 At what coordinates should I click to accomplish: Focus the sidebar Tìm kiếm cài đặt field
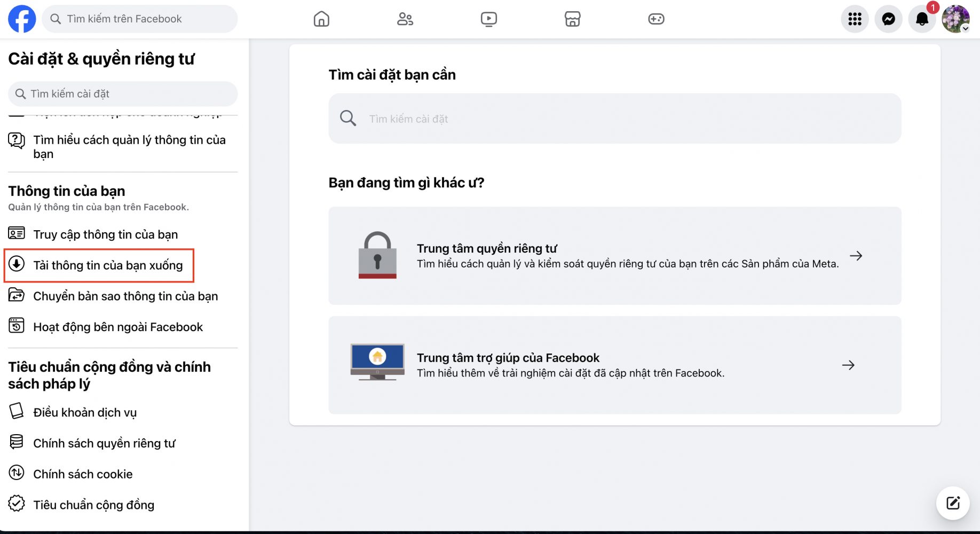[x=123, y=94]
